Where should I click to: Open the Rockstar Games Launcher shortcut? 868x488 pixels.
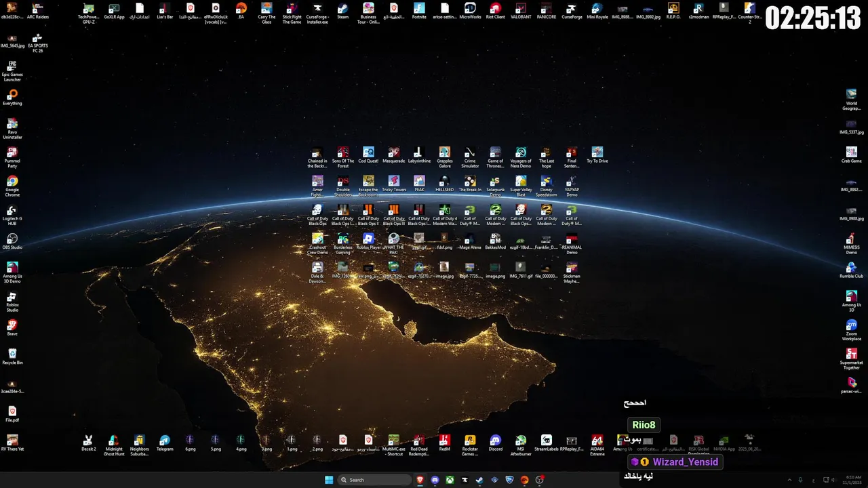click(470, 445)
